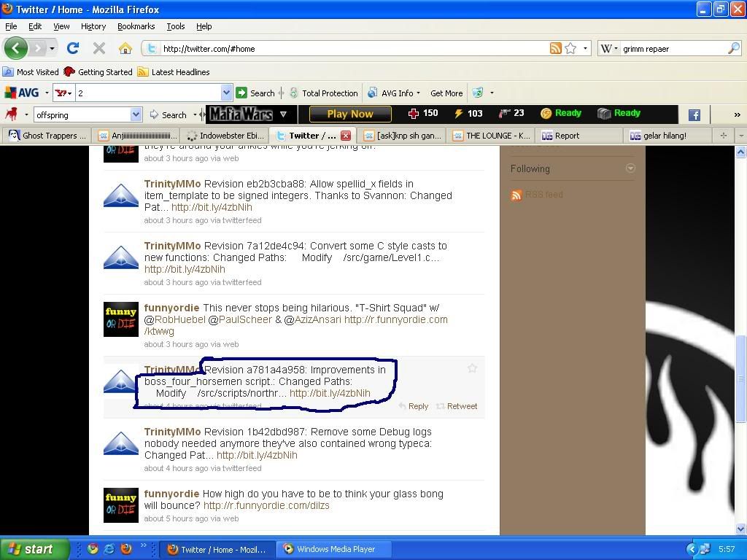Open bit.ly link in Revision 7a12de4c94 tweet

185,270
